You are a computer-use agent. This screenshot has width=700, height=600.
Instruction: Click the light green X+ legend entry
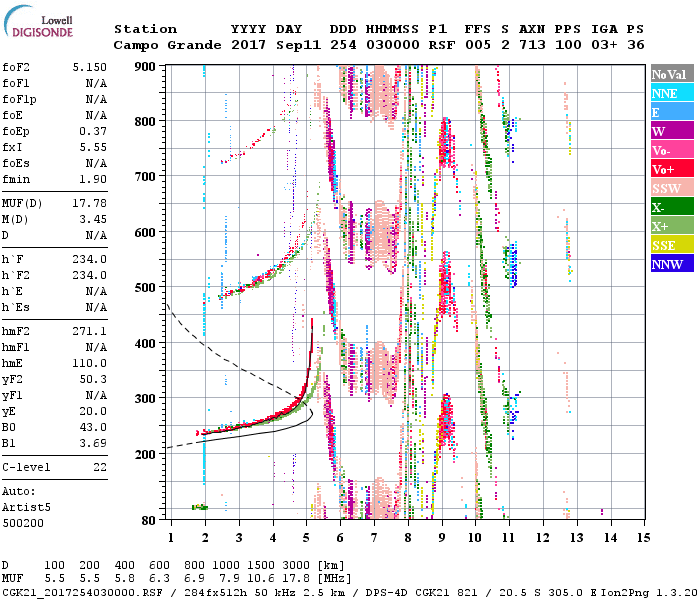click(669, 226)
